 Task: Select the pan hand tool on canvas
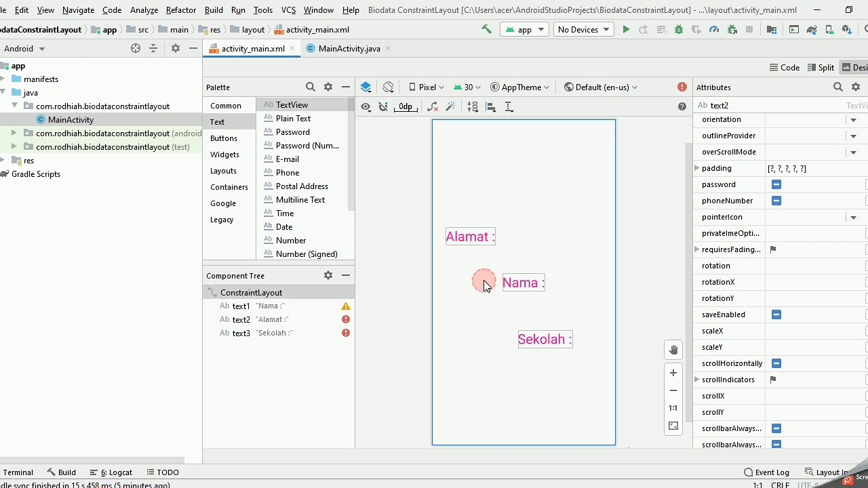click(673, 350)
